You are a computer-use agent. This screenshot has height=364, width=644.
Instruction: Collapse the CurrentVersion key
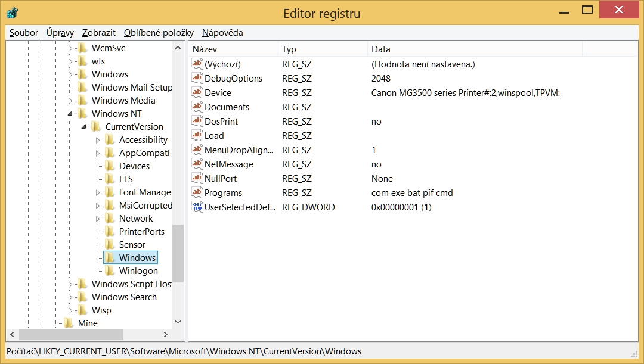[x=84, y=127]
